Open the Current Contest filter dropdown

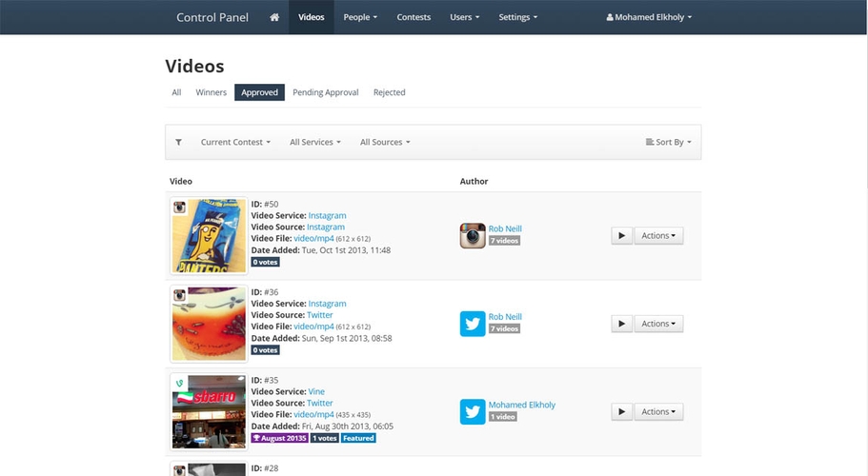(x=235, y=142)
